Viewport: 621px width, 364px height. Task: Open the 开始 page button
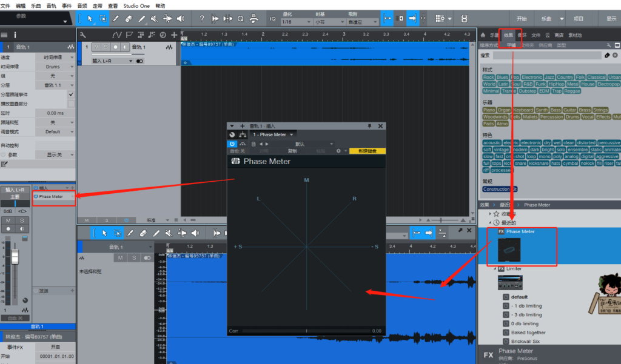[x=522, y=19]
